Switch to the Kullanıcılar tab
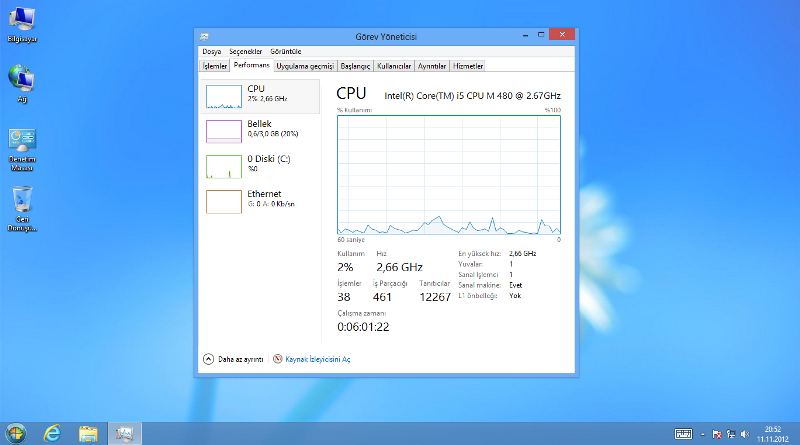 click(394, 66)
